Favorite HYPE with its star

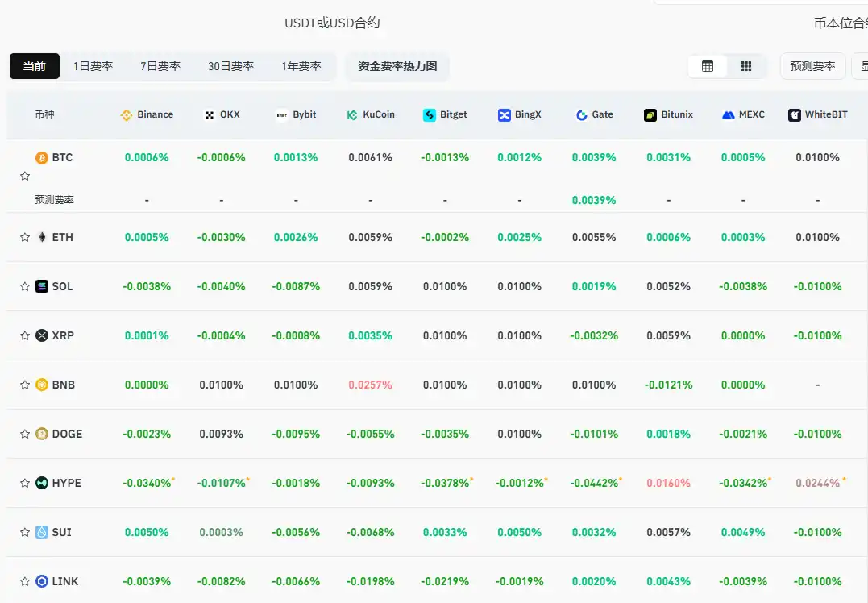coord(25,483)
